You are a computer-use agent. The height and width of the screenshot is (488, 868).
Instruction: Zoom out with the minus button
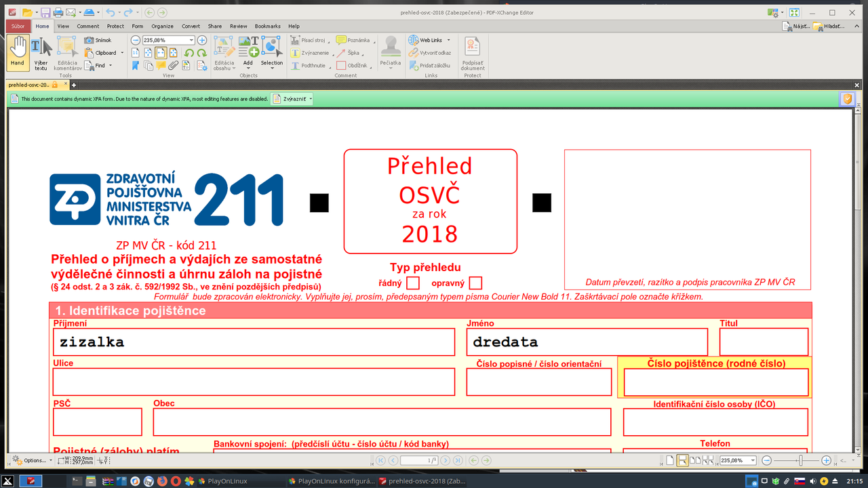click(136, 40)
